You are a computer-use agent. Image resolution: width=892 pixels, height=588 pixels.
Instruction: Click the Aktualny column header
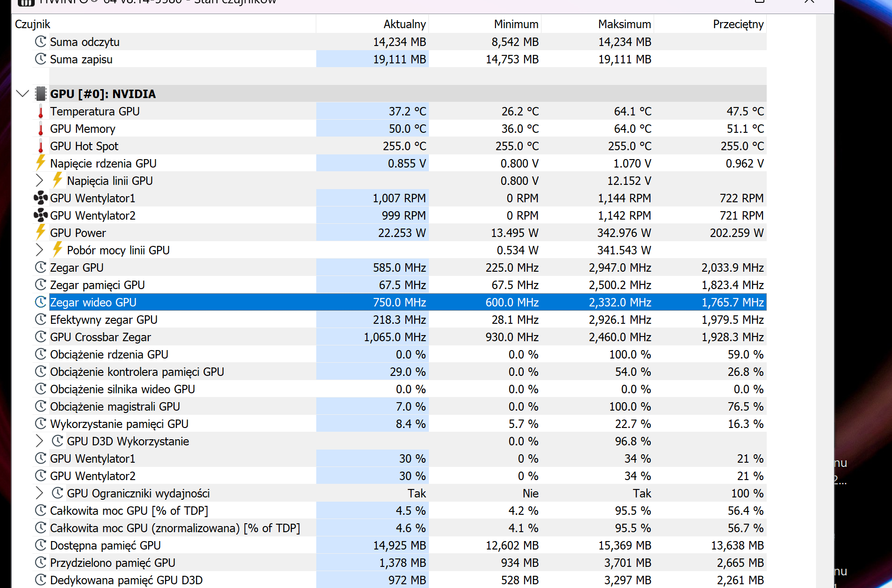pyautogui.click(x=404, y=24)
